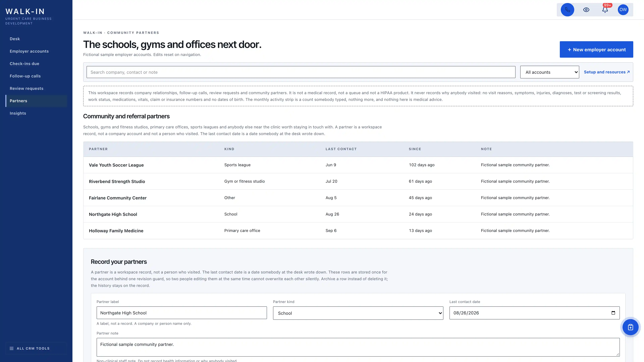Click the Note column header

[486, 149]
